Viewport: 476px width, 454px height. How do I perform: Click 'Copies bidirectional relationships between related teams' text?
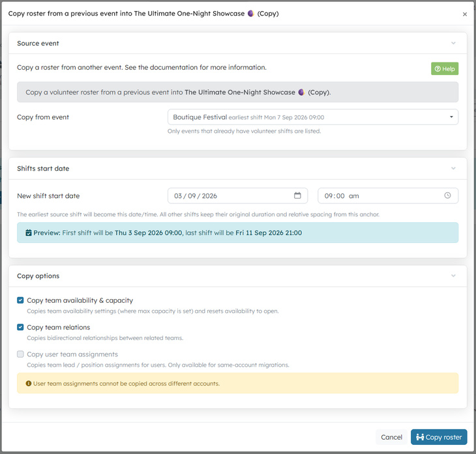coord(105,338)
